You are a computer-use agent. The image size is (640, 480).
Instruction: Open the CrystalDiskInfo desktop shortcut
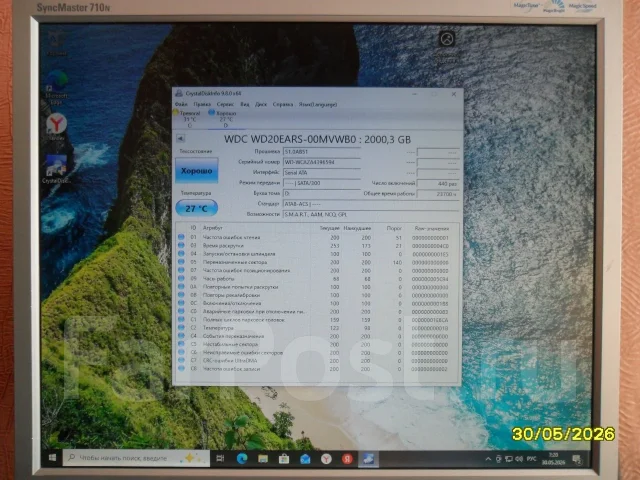coord(56,169)
